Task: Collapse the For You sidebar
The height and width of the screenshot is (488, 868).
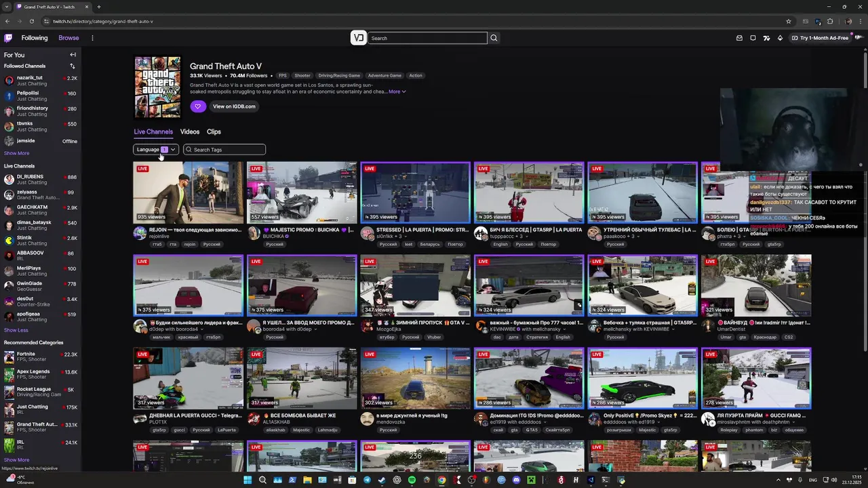Action: pyautogui.click(x=73, y=55)
